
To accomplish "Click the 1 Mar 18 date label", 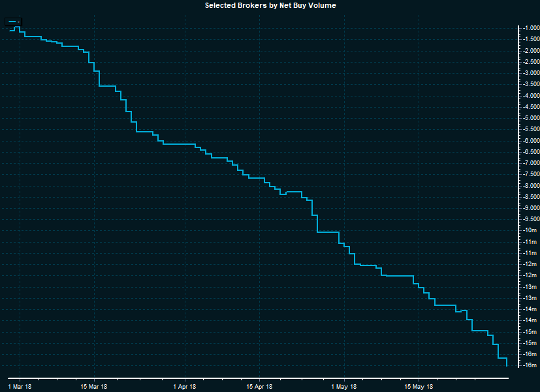I will (x=20, y=386).
